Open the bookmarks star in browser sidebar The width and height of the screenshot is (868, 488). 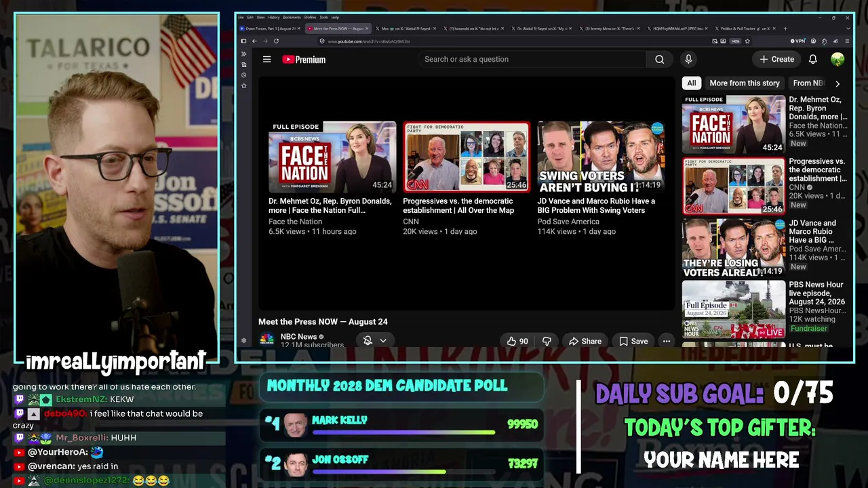point(243,86)
